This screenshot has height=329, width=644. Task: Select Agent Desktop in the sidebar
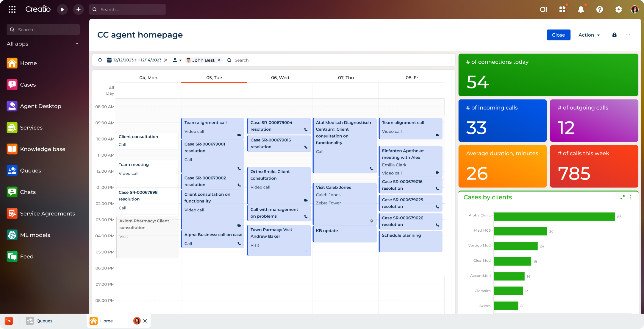pos(40,106)
